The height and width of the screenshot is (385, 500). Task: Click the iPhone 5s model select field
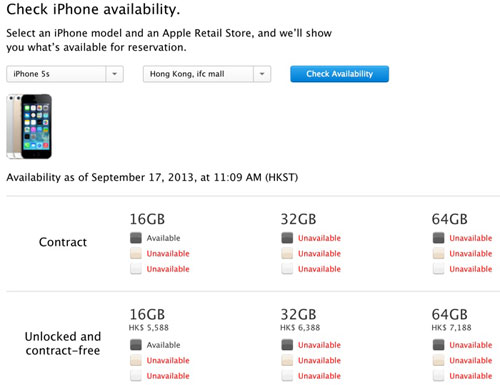[65, 74]
